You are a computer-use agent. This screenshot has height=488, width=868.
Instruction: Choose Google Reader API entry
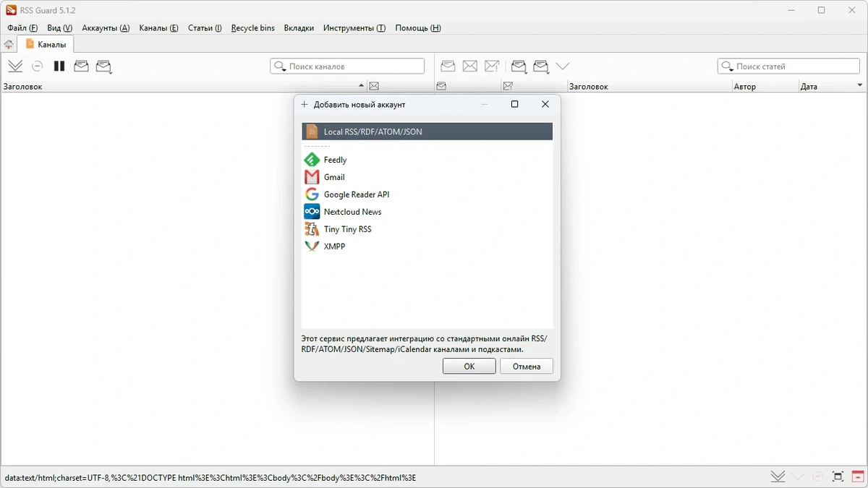(427, 194)
